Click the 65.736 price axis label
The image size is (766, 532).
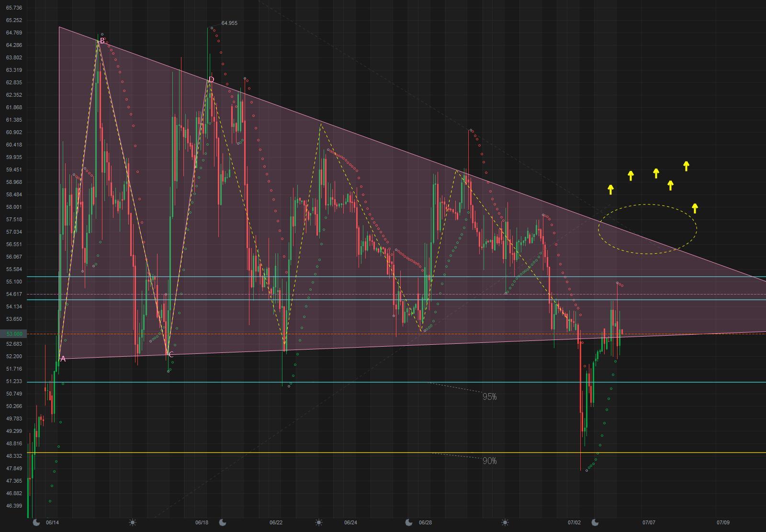point(14,8)
